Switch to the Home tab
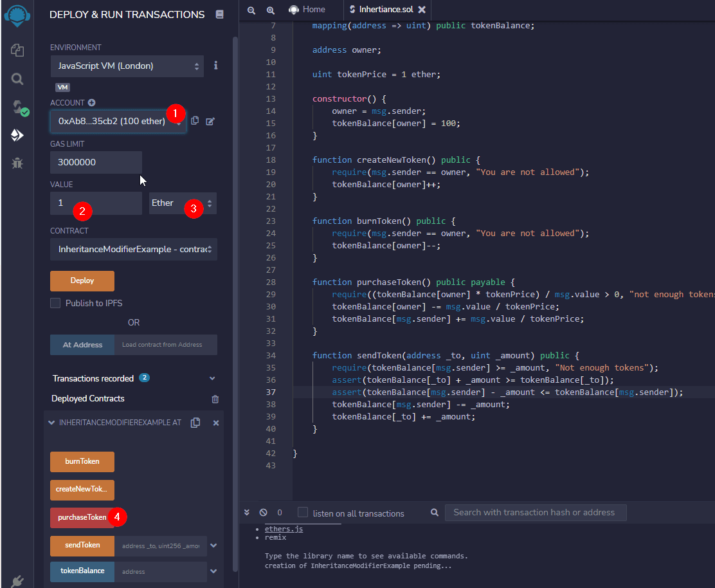 [307, 10]
